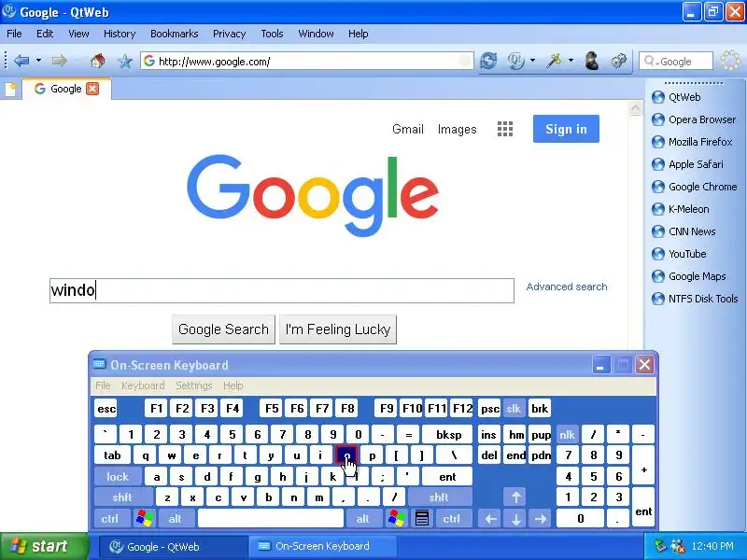Click the person silhouette privacy icon
Viewport: 747px width, 560px height.
(x=592, y=61)
